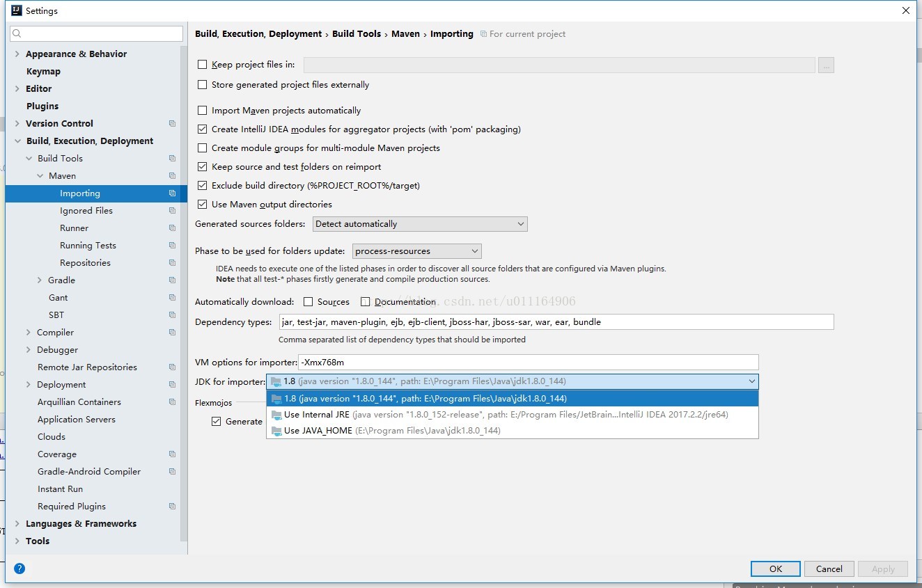Click browse button for project files path
Viewport: 922px width, 588px height.
pos(826,65)
